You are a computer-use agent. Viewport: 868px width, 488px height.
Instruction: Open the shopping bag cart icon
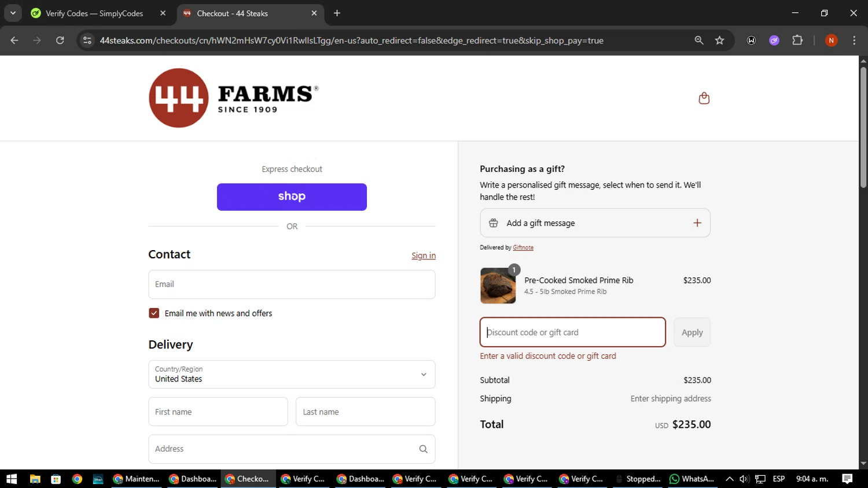tap(704, 98)
